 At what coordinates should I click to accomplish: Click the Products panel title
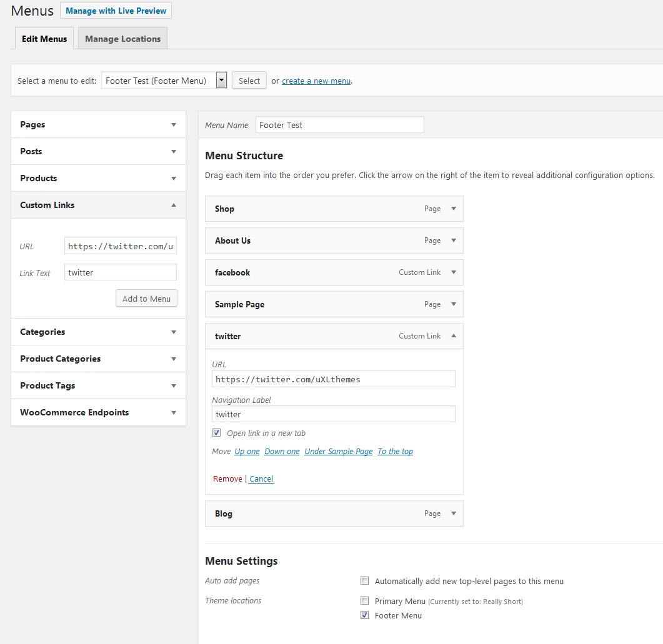(39, 178)
